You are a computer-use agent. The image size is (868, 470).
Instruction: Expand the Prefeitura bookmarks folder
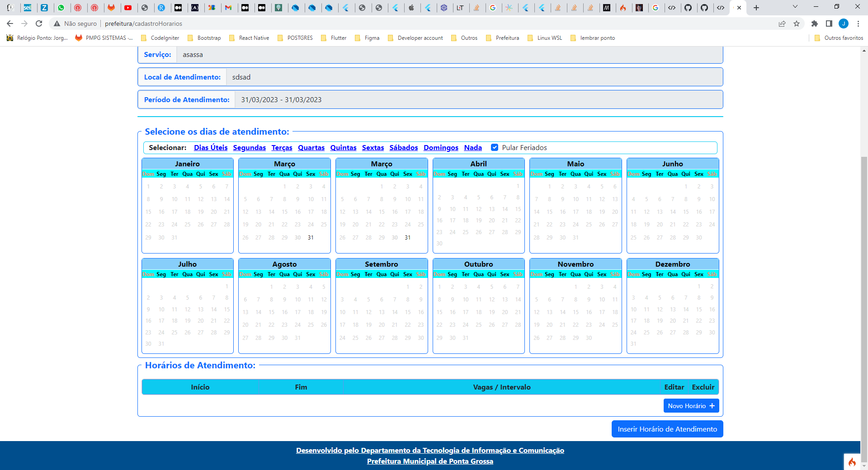[503, 38]
